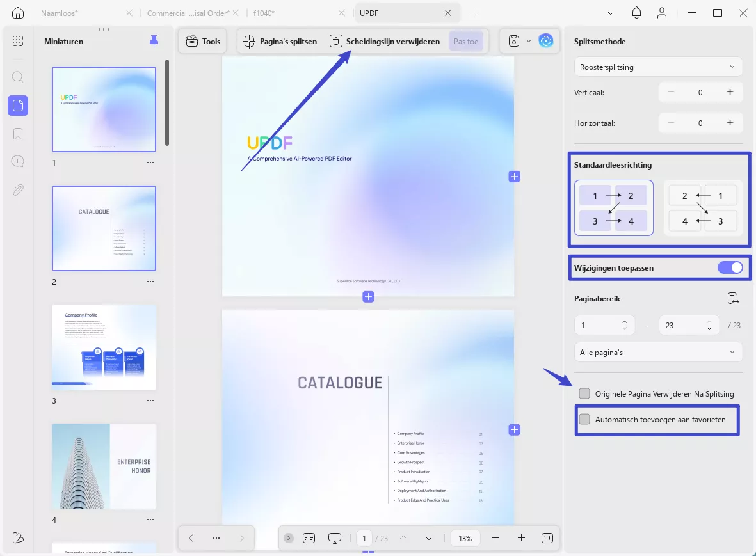756x556 pixels.
Task: Add split line below page 1
Action: 368,297
